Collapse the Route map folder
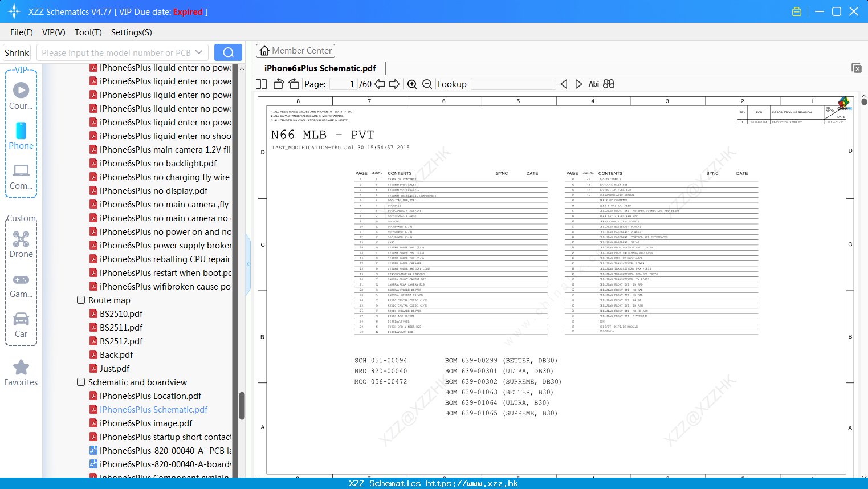This screenshot has width=868, height=489. point(81,300)
